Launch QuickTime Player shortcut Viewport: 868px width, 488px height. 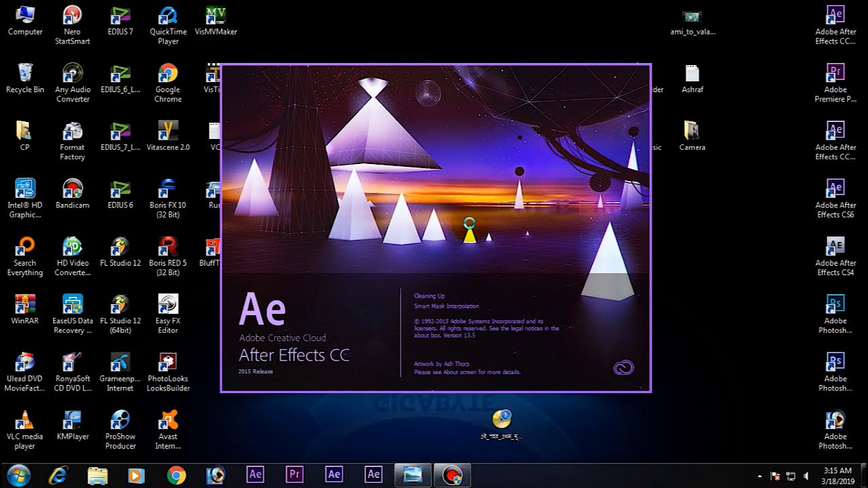[168, 25]
